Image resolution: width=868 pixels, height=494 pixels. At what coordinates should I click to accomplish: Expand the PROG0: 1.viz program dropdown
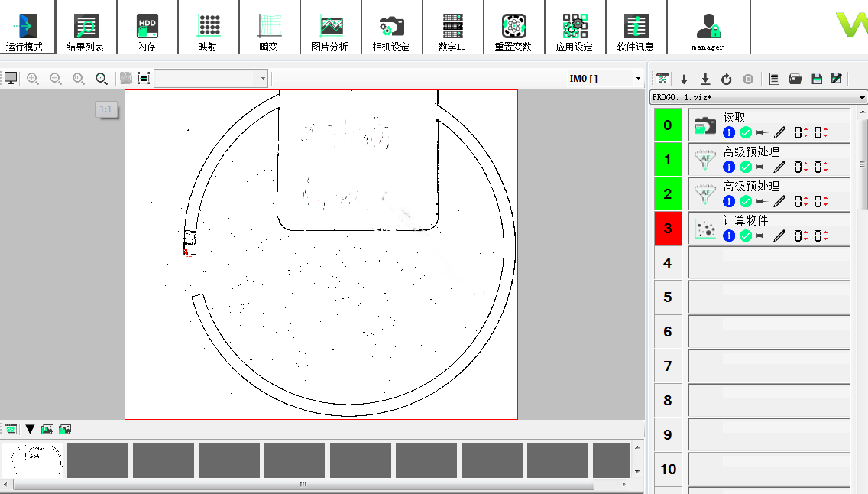point(863,98)
